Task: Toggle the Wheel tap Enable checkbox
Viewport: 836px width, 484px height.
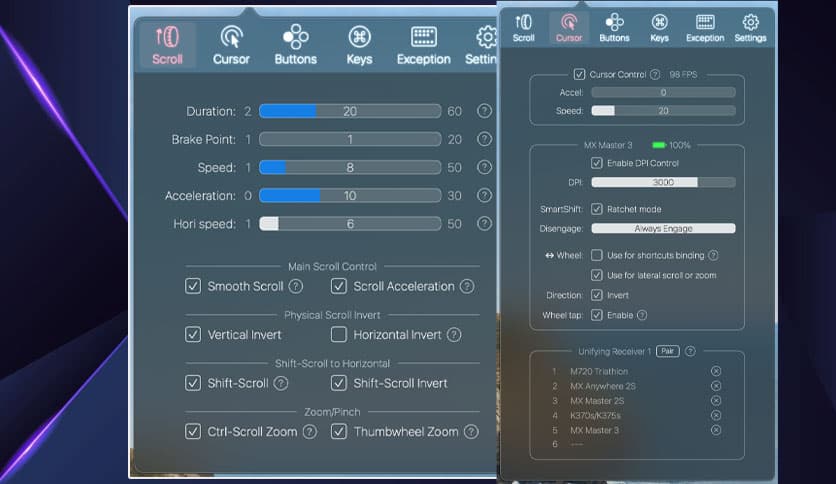Action: [597, 315]
